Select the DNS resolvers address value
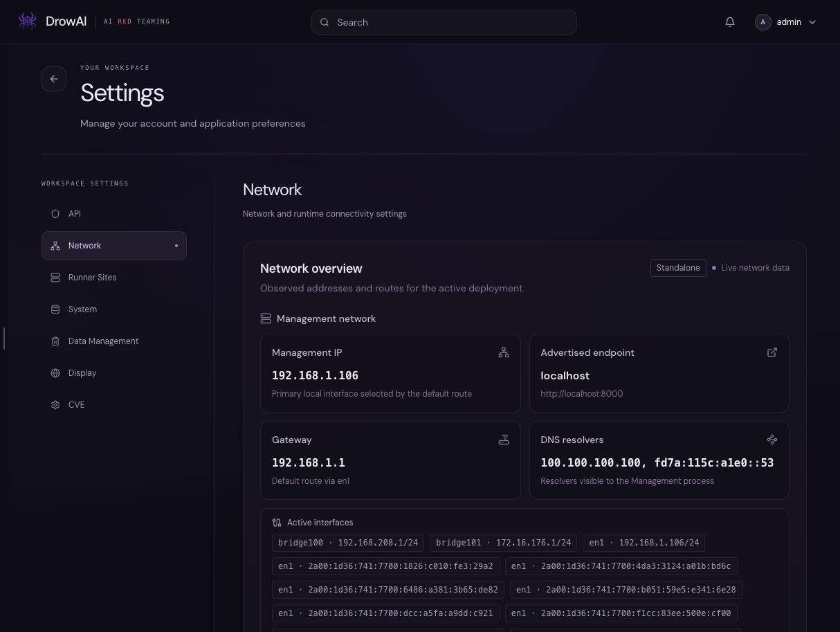This screenshot has height=632, width=840. [x=657, y=462]
